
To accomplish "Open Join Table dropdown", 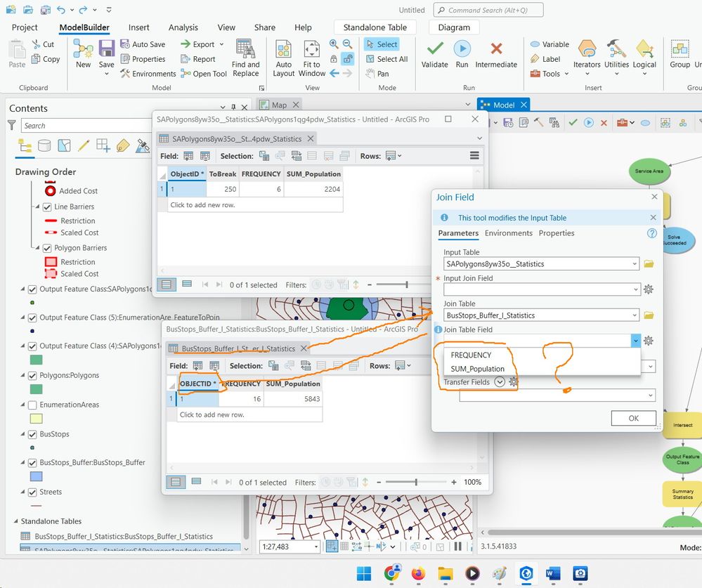I will click(x=635, y=315).
